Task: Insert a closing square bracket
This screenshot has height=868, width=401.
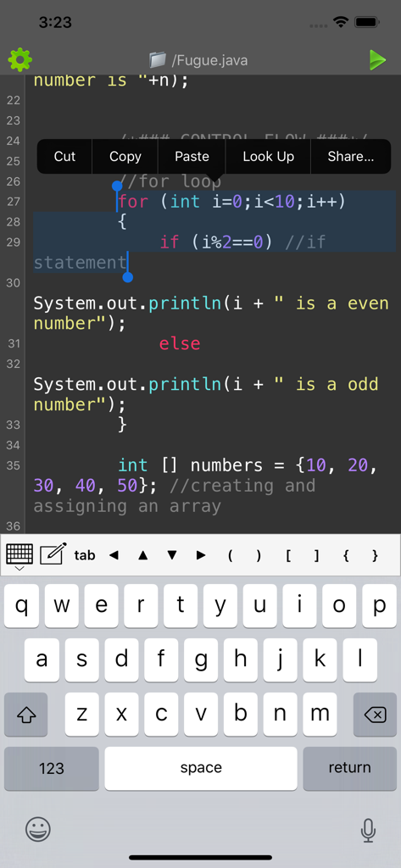Action: [x=317, y=555]
